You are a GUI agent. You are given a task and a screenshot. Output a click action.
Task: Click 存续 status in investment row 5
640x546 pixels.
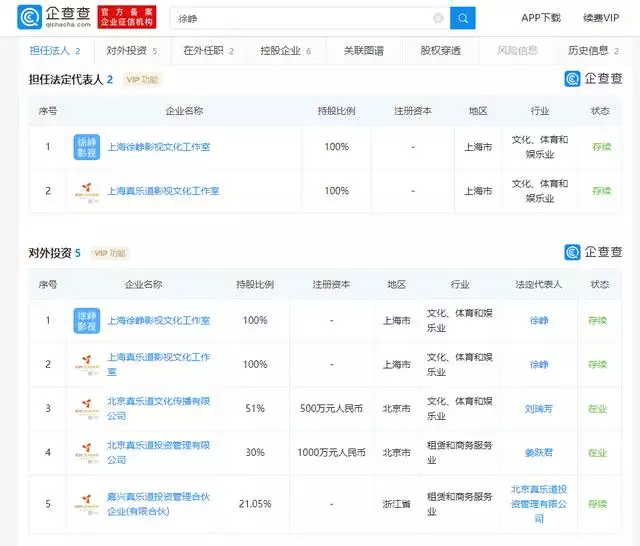(x=597, y=504)
